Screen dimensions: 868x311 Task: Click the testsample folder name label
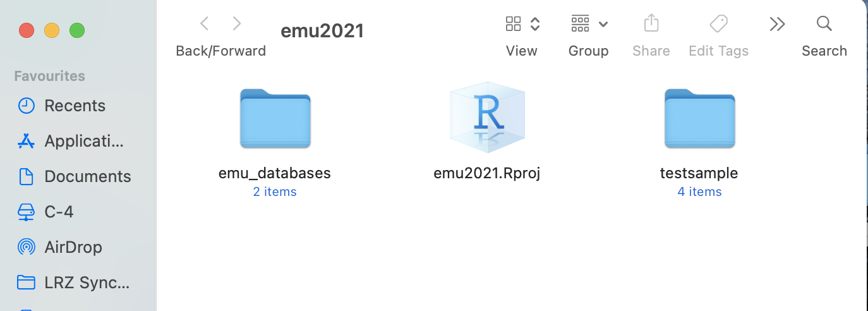pyautogui.click(x=699, y=173)
